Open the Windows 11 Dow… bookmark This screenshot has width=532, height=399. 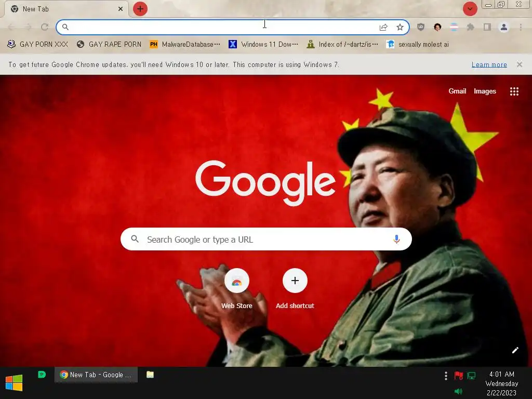263,45
